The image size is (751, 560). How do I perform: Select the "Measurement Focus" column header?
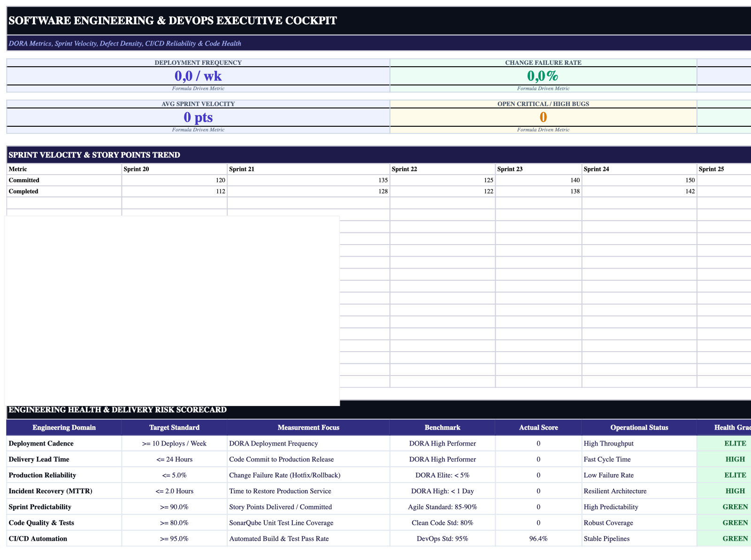(308, 428)
